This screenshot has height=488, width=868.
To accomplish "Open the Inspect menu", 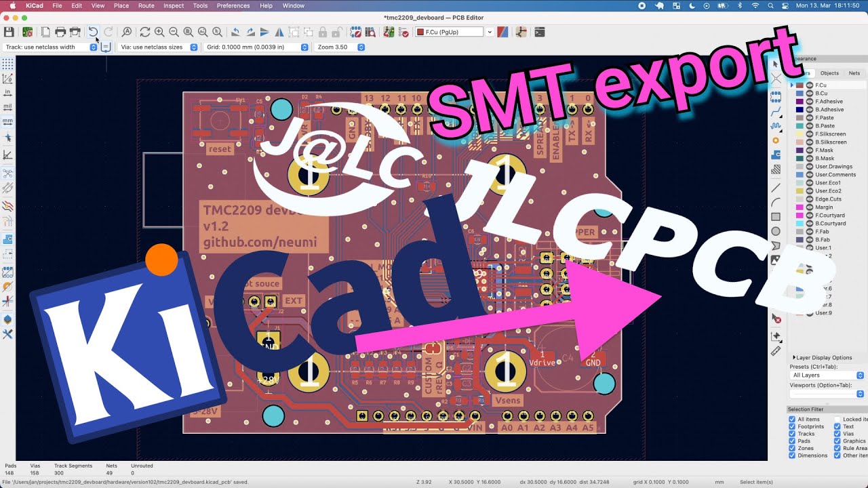I will [x=174, y=5].
